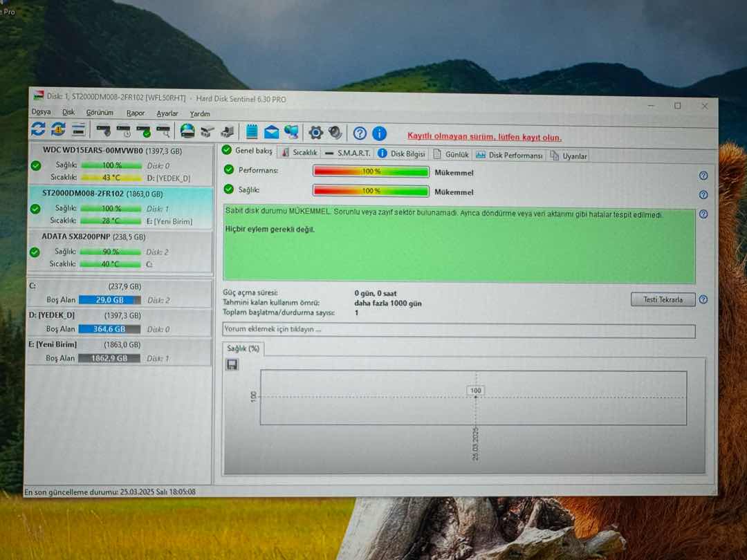Select the E: [Yeni Birim] partition entry
Screen dimensions: 747x560
click(x=120, y=351)
